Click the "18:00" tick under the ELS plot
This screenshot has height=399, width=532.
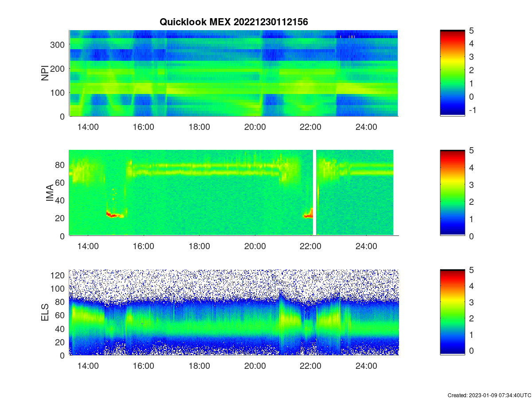coord(199,366)
